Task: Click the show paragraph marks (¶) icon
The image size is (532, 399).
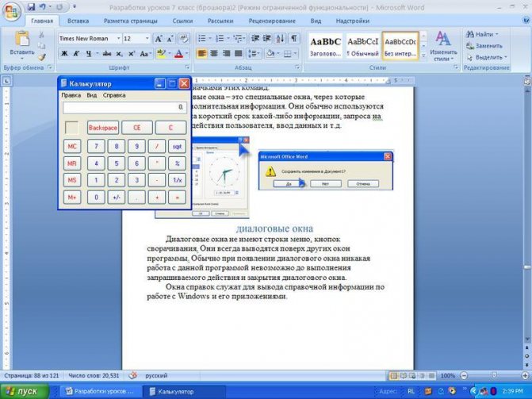Action: point(294,37)
